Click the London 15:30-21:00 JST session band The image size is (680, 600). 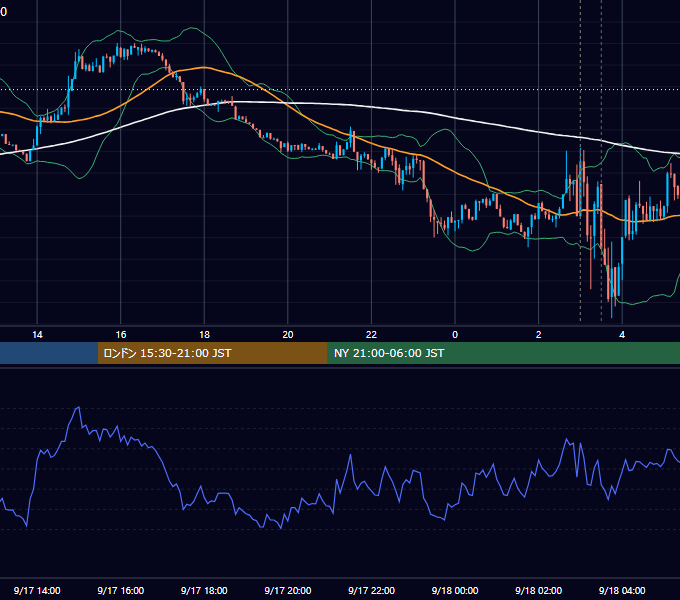pyautogui.click(x=212, y=353)
